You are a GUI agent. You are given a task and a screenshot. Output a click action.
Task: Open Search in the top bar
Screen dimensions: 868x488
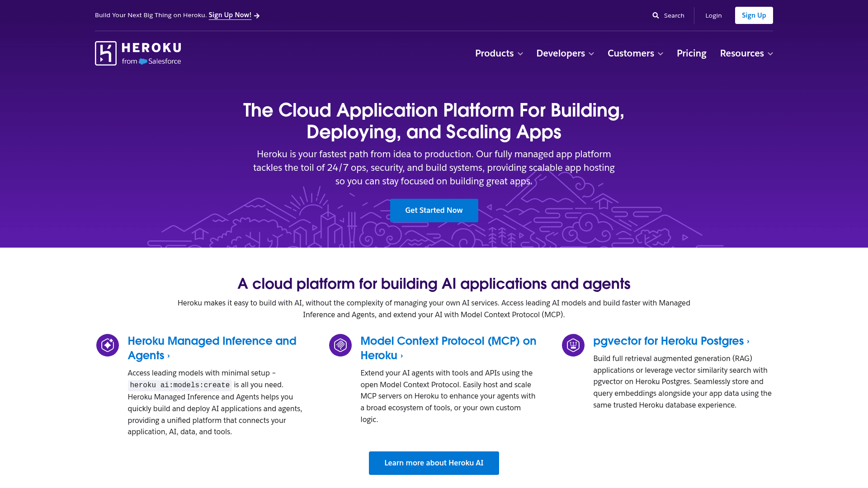(668, 15)
